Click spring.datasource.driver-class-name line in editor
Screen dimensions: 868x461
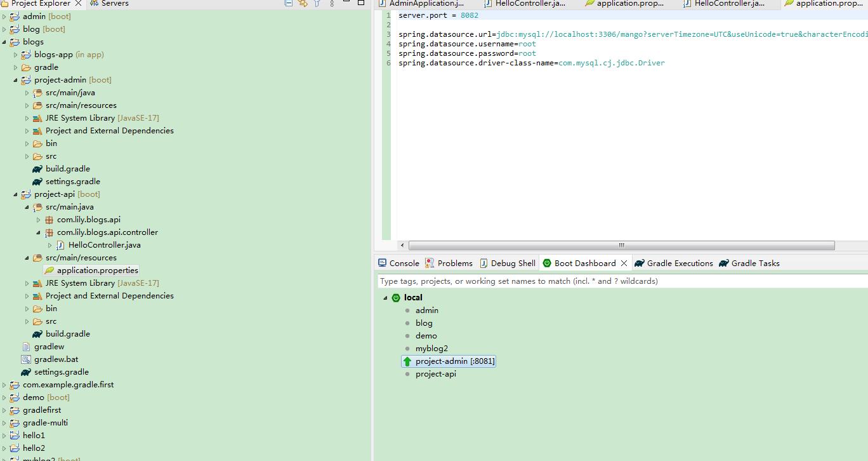pyautogui.click(x=532, y=63)
